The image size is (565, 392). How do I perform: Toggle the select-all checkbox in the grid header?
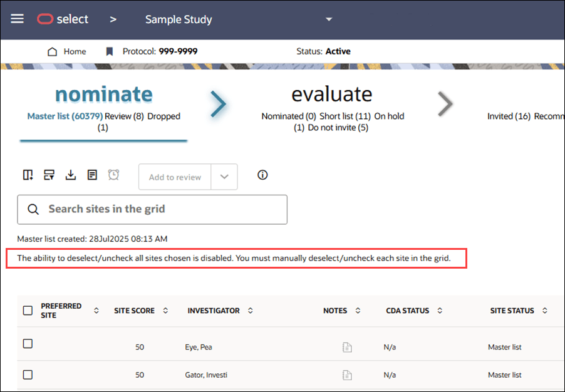[x=27, y=311]
